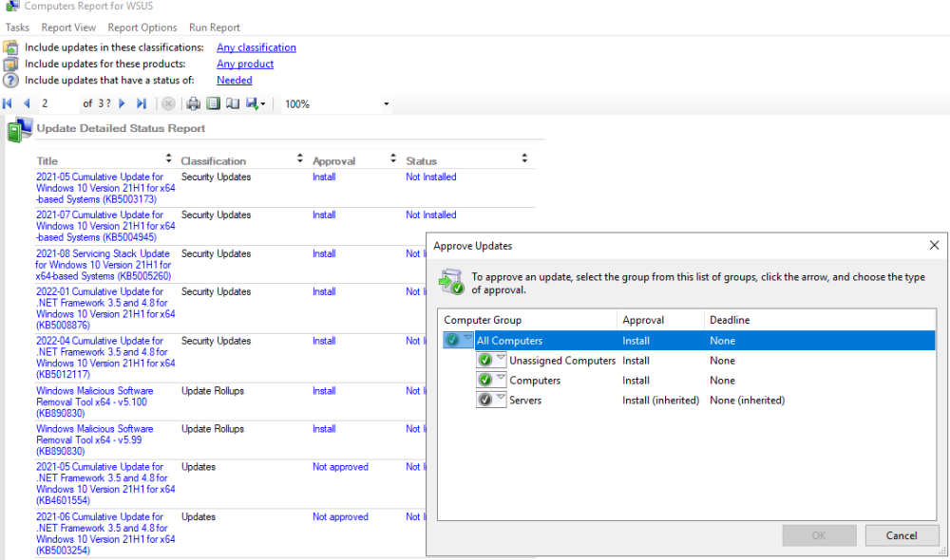This screenshot has width=950, height=560.
Task: Print the report
Action: click(193, 103)
